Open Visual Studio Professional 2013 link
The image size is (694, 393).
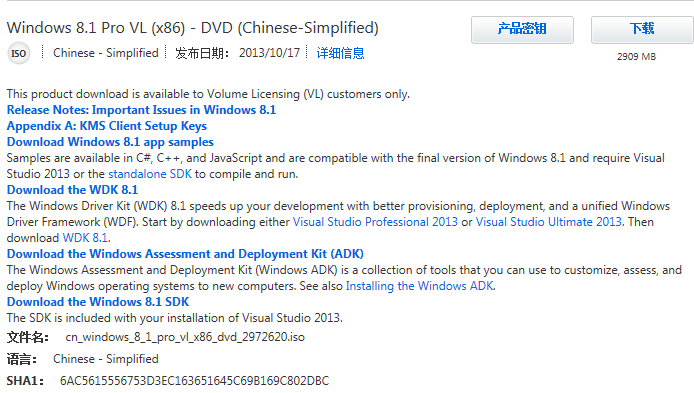375,222
